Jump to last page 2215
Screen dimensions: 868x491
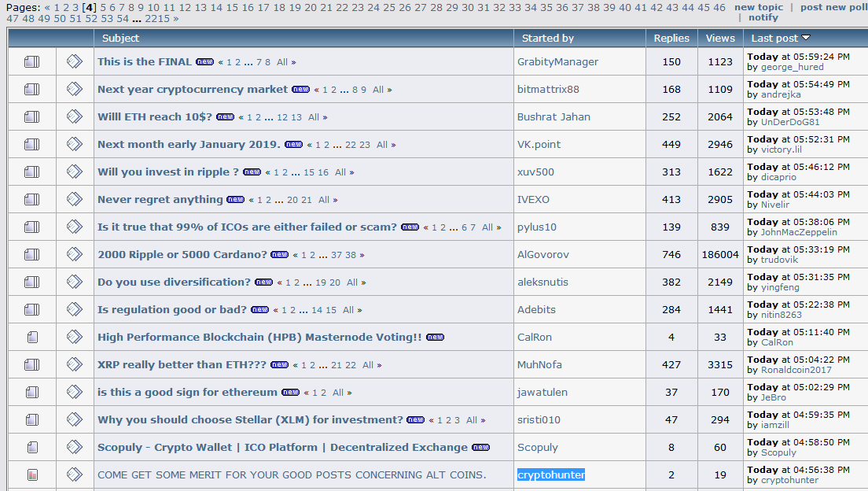[157, 18]
